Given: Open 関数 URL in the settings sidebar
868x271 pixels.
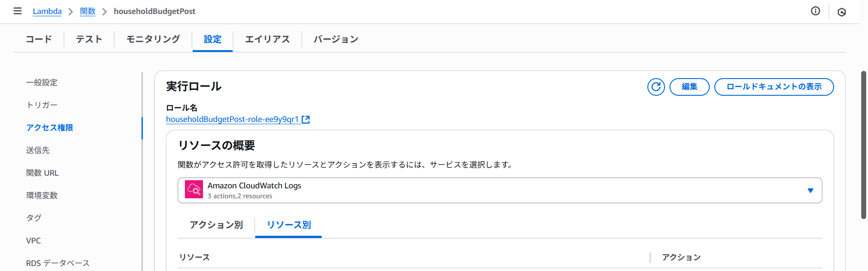Looking at the screenshot, I should pyautogui.click(x=42, y=173).
